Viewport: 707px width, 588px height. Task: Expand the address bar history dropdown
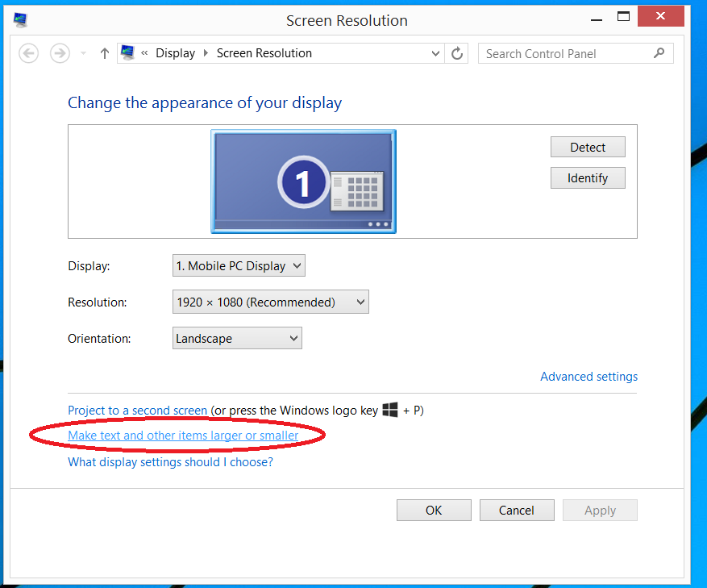(435, 53)
